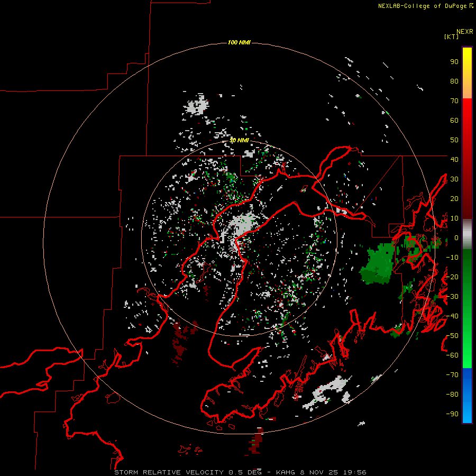Click the 10 tick label on the scale
The image size is (476, 476).
(x=454, y=218)
